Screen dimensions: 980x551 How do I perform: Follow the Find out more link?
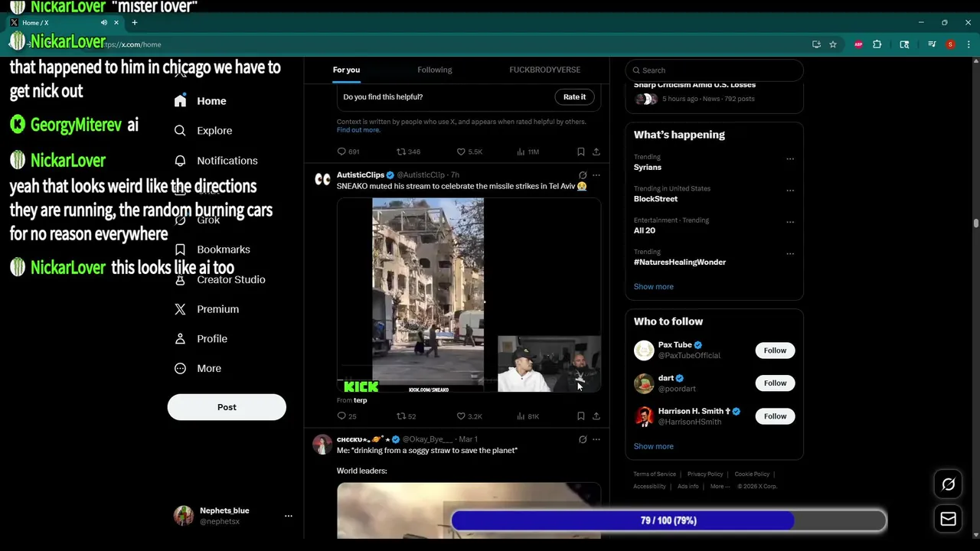click(x=358, y=130)
